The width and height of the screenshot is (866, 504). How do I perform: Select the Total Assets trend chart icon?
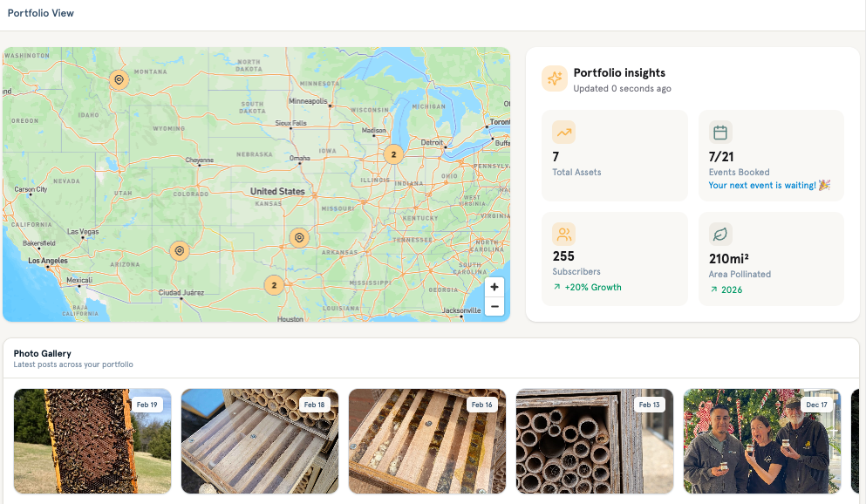click(563, 132)
